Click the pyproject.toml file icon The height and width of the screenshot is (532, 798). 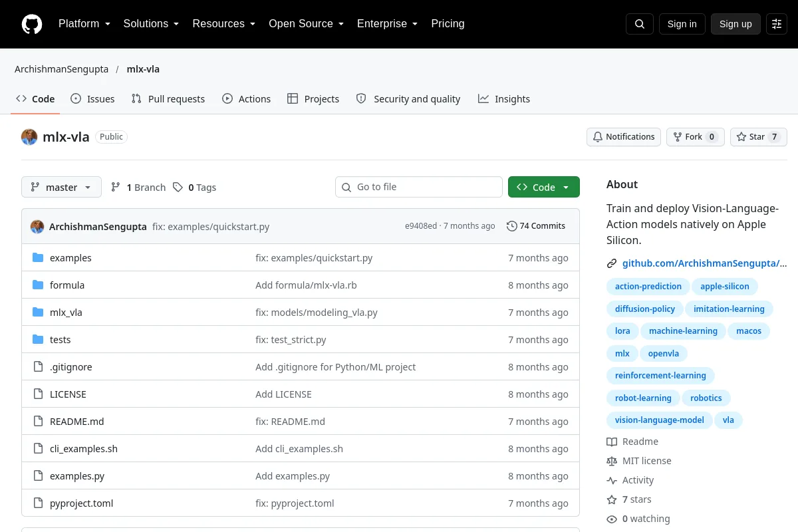pyautogui.click(x=38, y=503)
